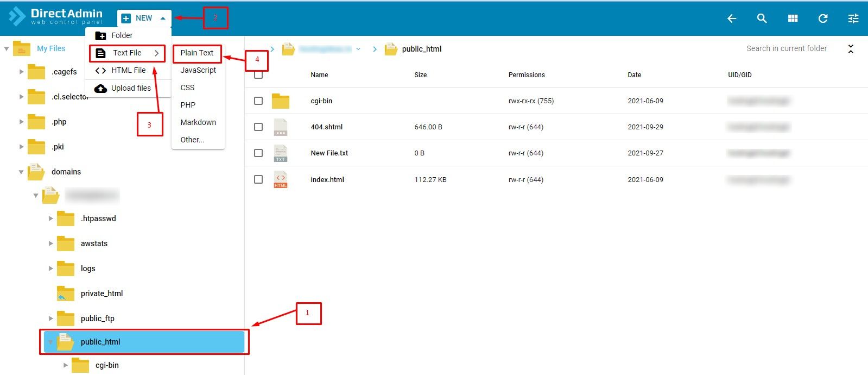Screen dimensions: 868x375
Task: Open the My Files root link
Action: tap(51, 48)
